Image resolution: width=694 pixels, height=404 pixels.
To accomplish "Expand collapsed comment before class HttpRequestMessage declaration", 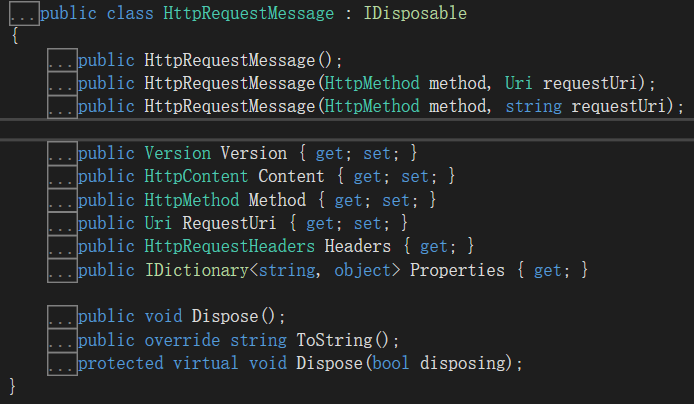I will (24, 14).
